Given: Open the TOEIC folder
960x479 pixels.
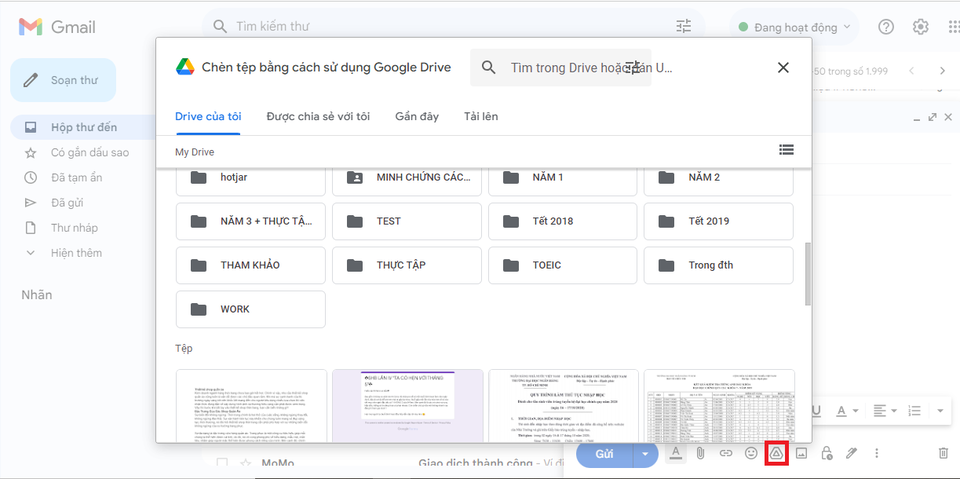Looking at the screenshot, I should pos(562,265).
